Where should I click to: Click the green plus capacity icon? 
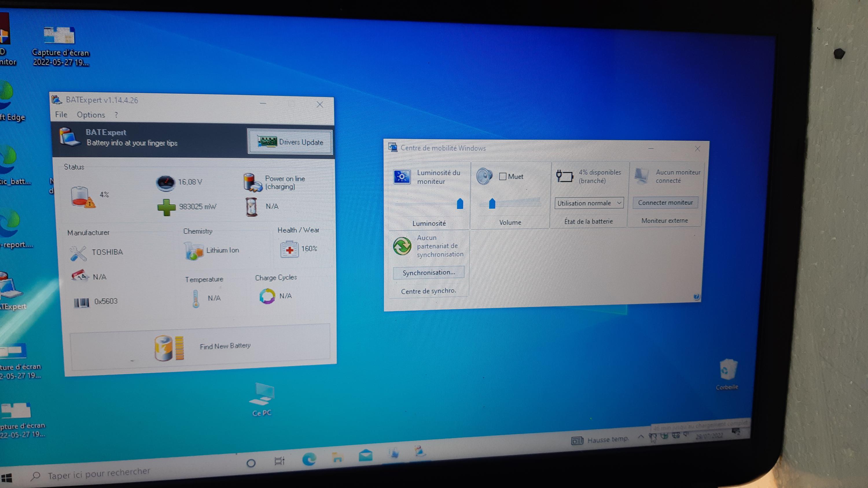[166, 207]
